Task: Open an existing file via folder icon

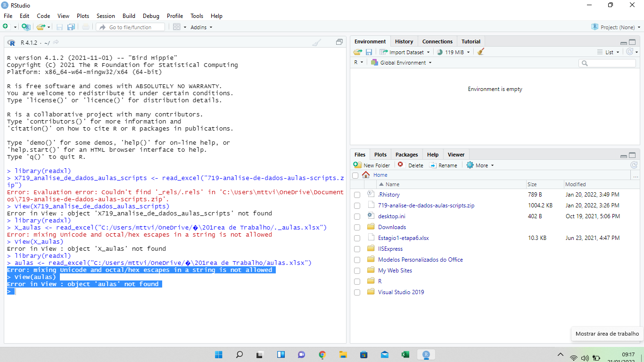Action: point(41,27)
